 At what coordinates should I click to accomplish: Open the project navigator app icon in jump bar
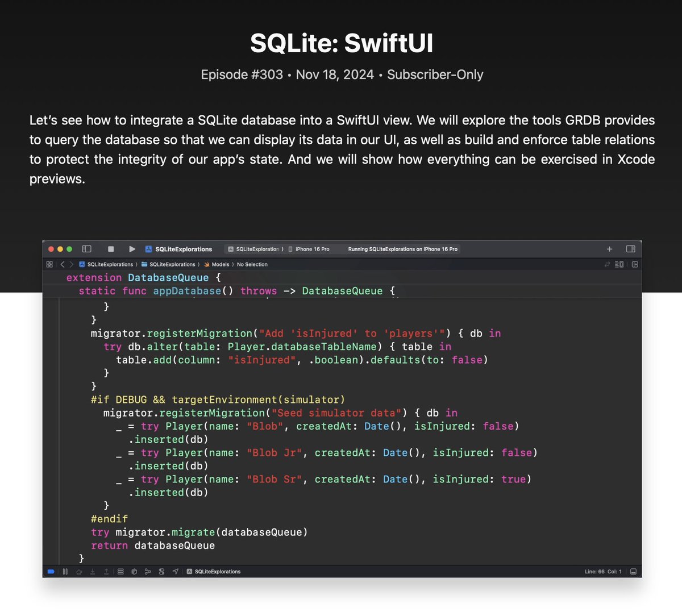(x=82, y=264)
